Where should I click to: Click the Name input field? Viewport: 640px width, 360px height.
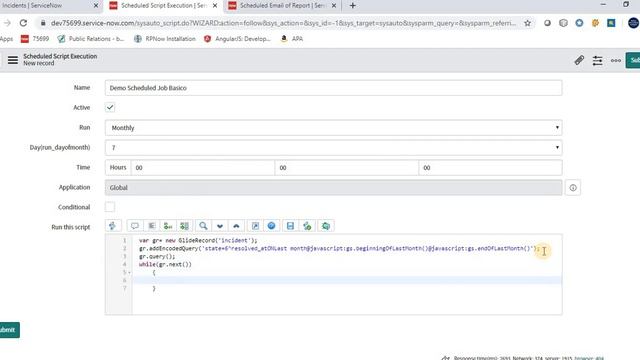click(333, 88)
